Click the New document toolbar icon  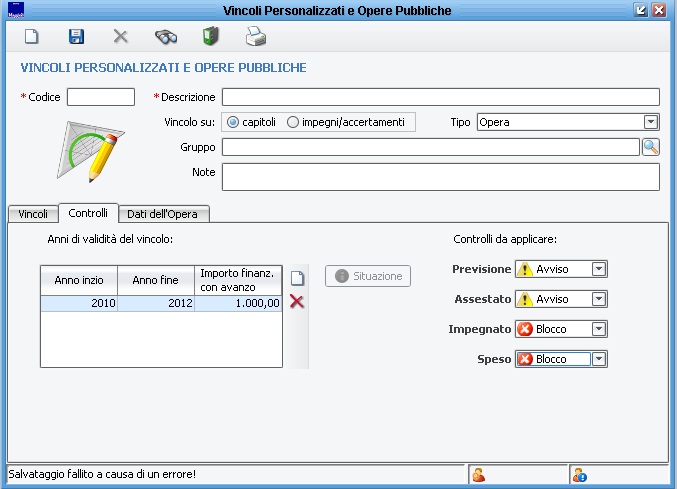(x=32, y=37)
